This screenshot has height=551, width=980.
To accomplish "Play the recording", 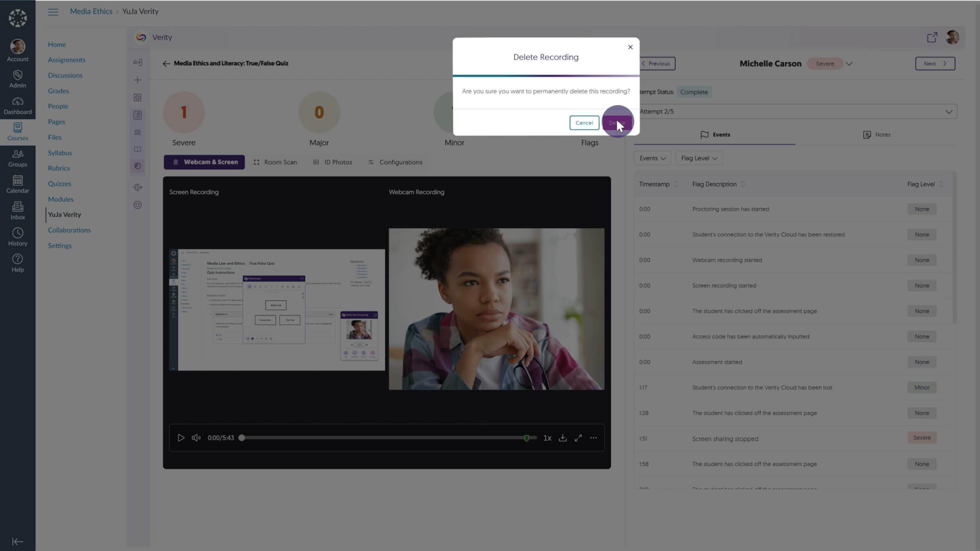I will (x=181, y=438).
